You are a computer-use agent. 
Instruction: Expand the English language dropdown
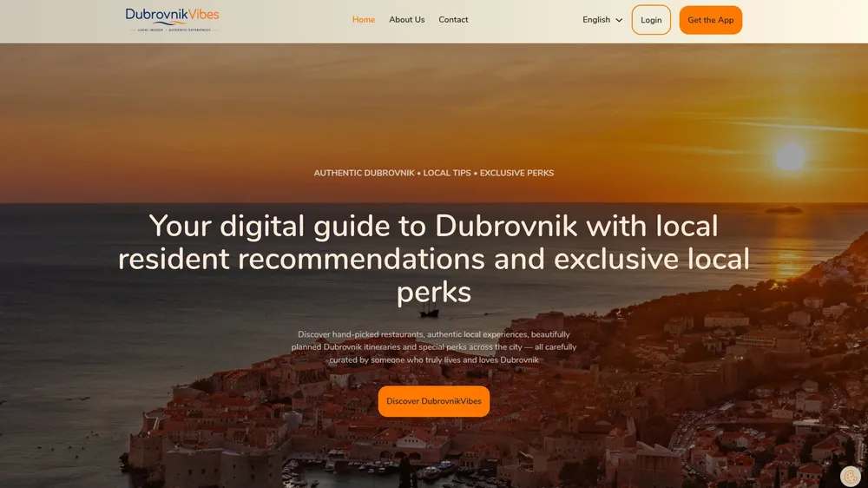tap(602, 20)
